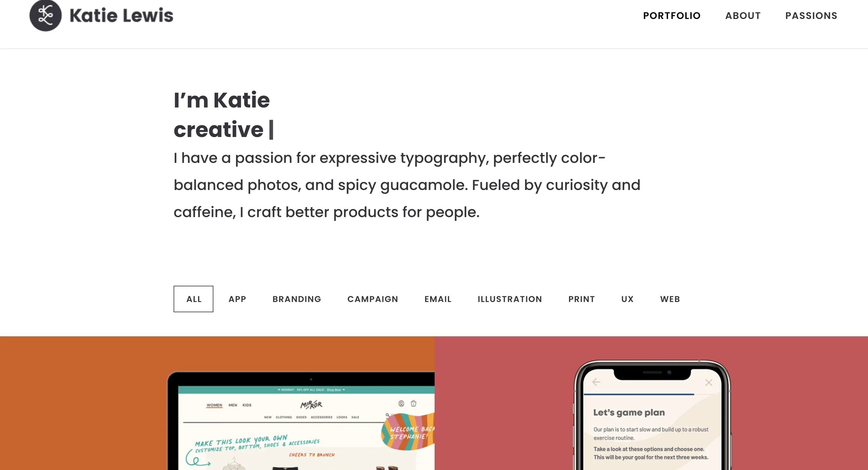Open the CLOTHING category menu
The height and width of the screenshot is (470, 868).
pos(284,418)
